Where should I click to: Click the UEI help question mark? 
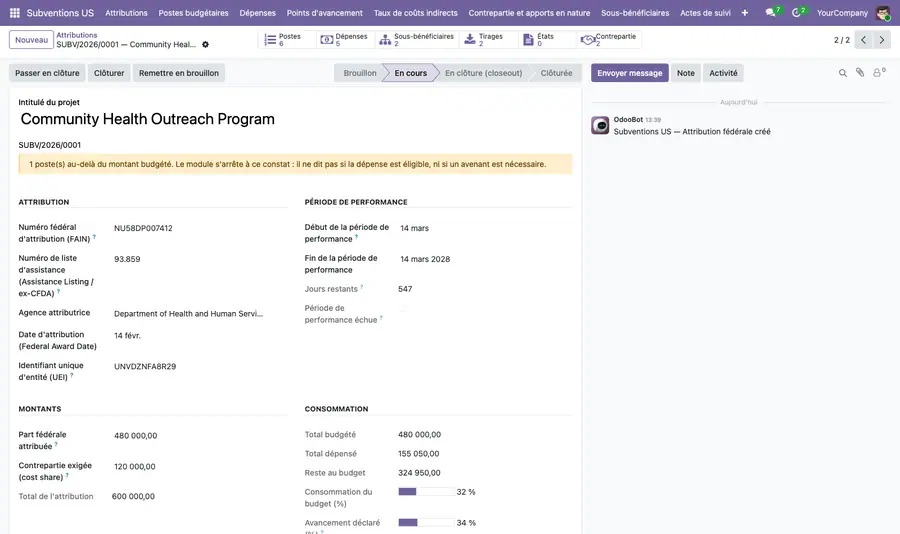coord(72,375)
